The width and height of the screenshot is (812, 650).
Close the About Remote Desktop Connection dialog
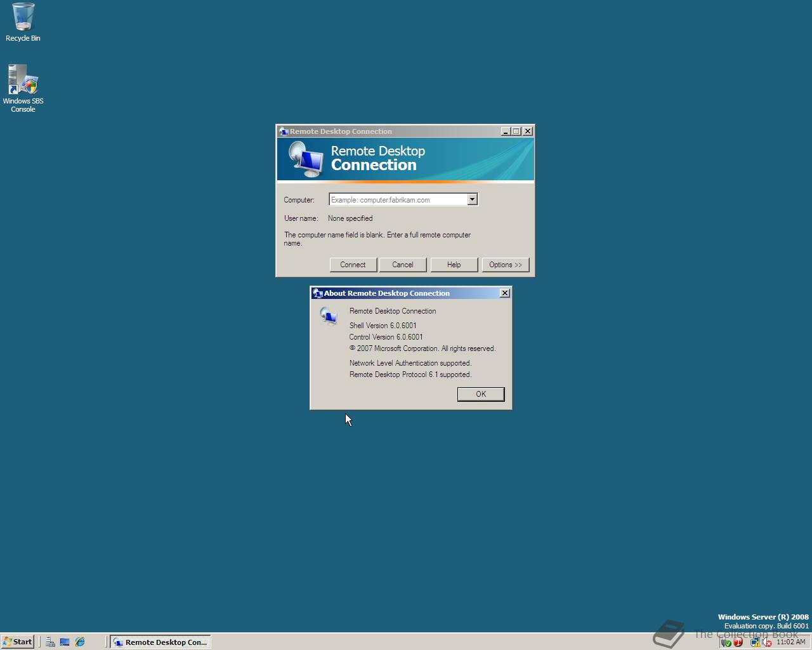pyautogui.click(x=504, y=293)
